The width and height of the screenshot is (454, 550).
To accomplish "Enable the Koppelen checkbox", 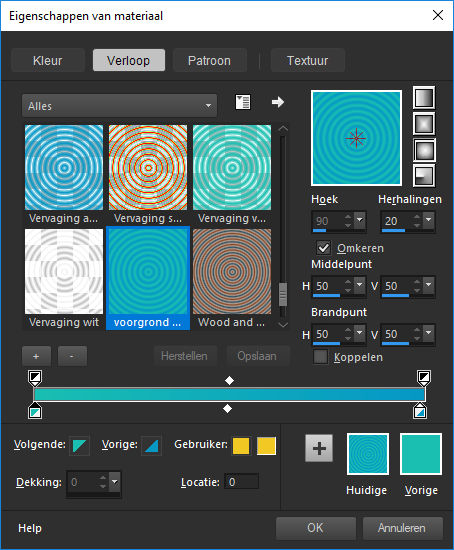I will [x=320, y=357].
